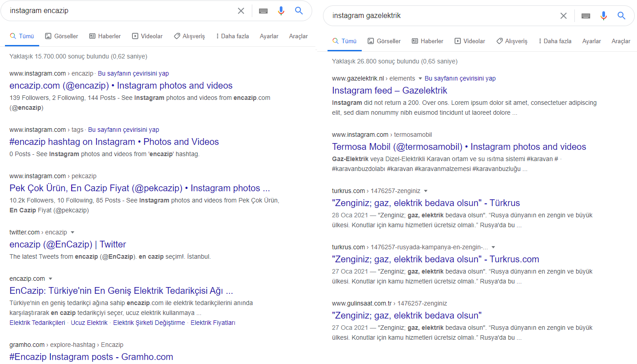Image resolution: width=637 pixels, height=364 pixels.
Task: Open Videolar tab in the gazelektrik results
Action: (470, 41)
